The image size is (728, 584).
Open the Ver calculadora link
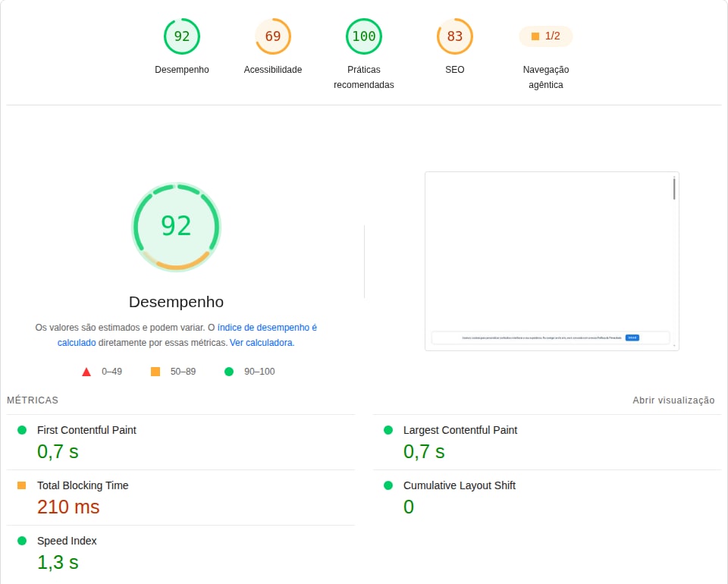point(262,343)
